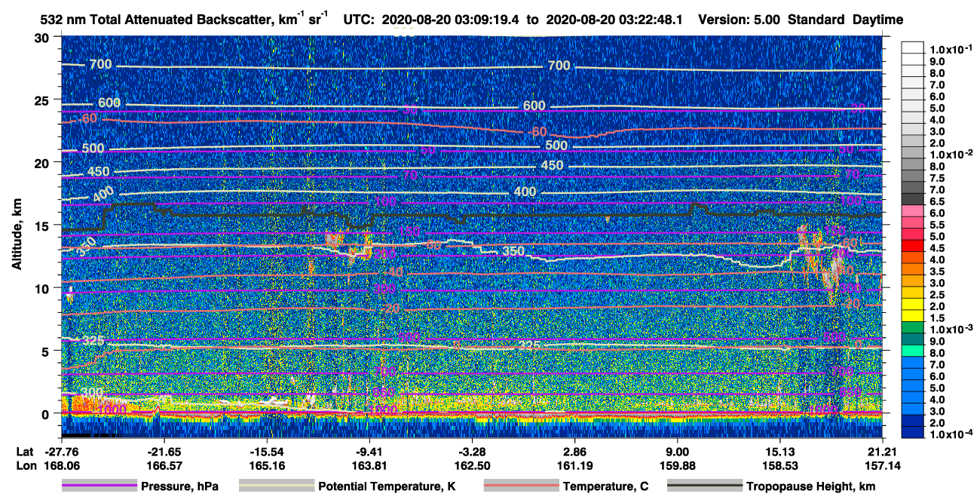This screenshot has height=503, width=980.
Task: Click the Tropopause Height, km legend swatch
Action: (x=705, y=486)
